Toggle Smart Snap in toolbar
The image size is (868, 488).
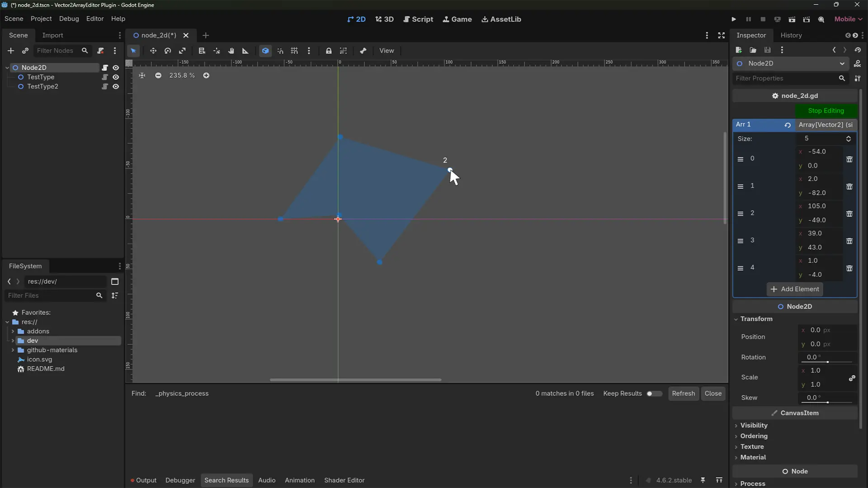pyautogui.click(x=280, y=51)
